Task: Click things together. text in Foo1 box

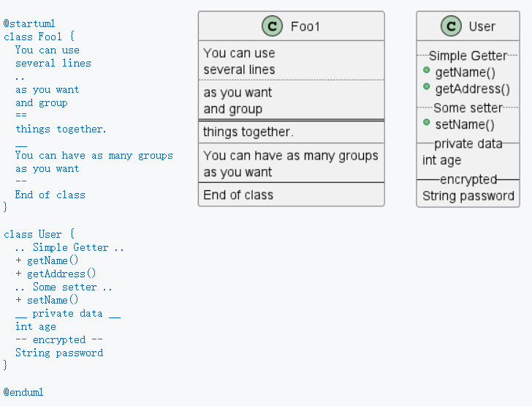Action: tap(248, 132)
